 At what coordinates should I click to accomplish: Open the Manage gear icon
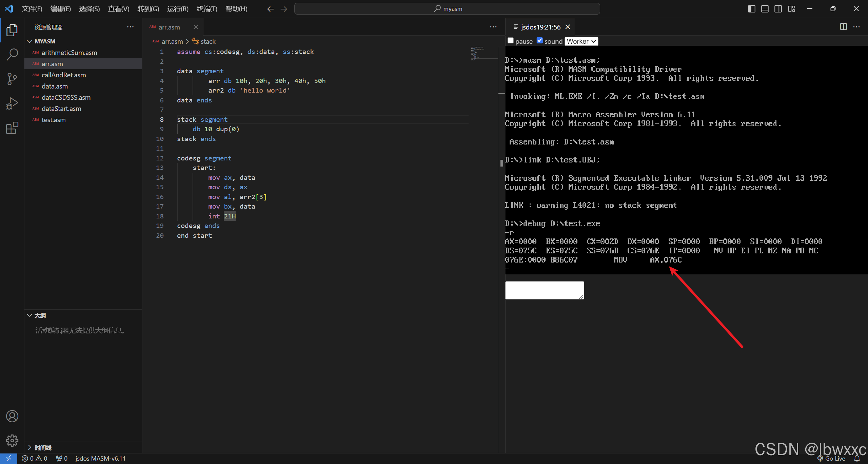click(12, 441)
